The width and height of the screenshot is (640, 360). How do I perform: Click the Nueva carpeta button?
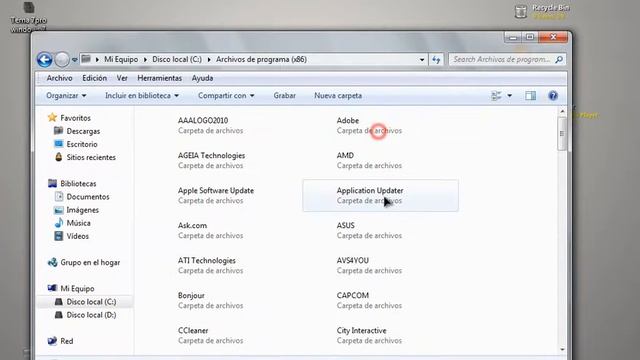(338, 96)
